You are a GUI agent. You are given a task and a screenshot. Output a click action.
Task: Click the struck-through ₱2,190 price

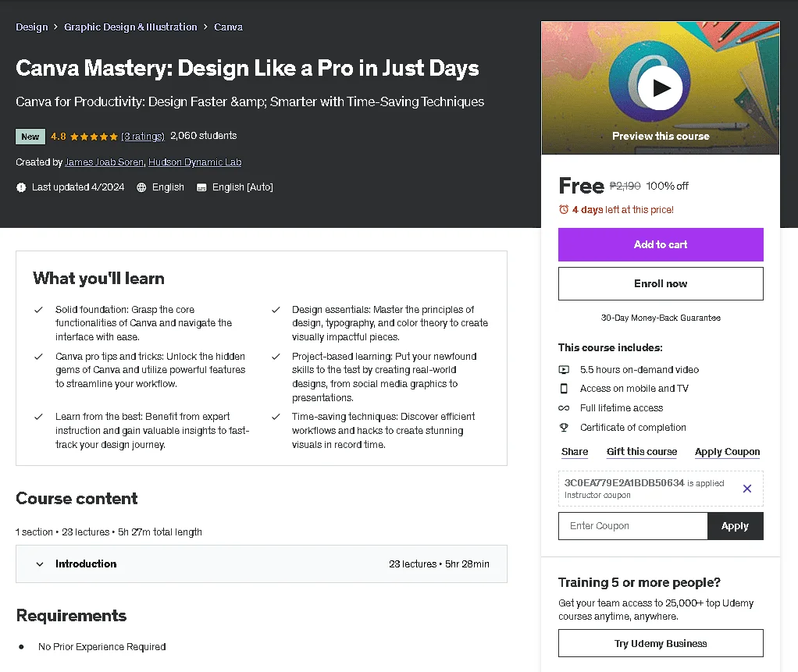625,187
